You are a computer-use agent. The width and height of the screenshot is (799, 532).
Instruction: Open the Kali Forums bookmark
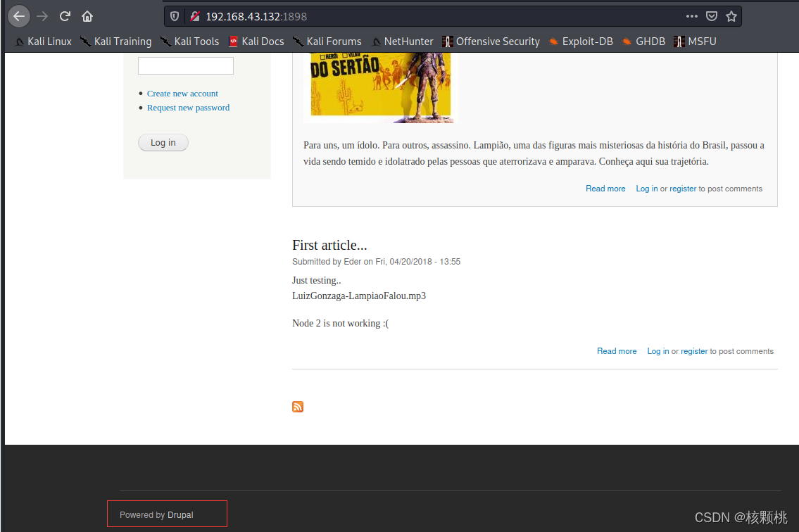327,42
